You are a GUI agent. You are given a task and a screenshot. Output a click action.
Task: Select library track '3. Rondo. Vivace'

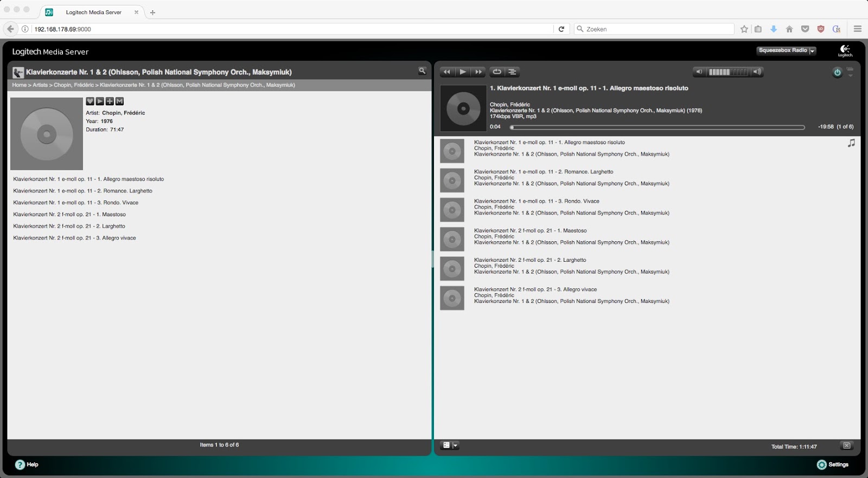(x=76, y=203)
